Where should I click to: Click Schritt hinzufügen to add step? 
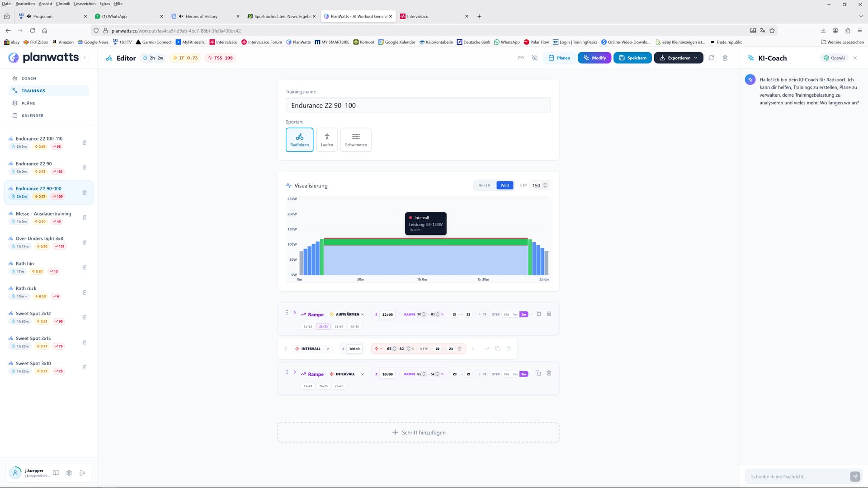tap(418, 432)
